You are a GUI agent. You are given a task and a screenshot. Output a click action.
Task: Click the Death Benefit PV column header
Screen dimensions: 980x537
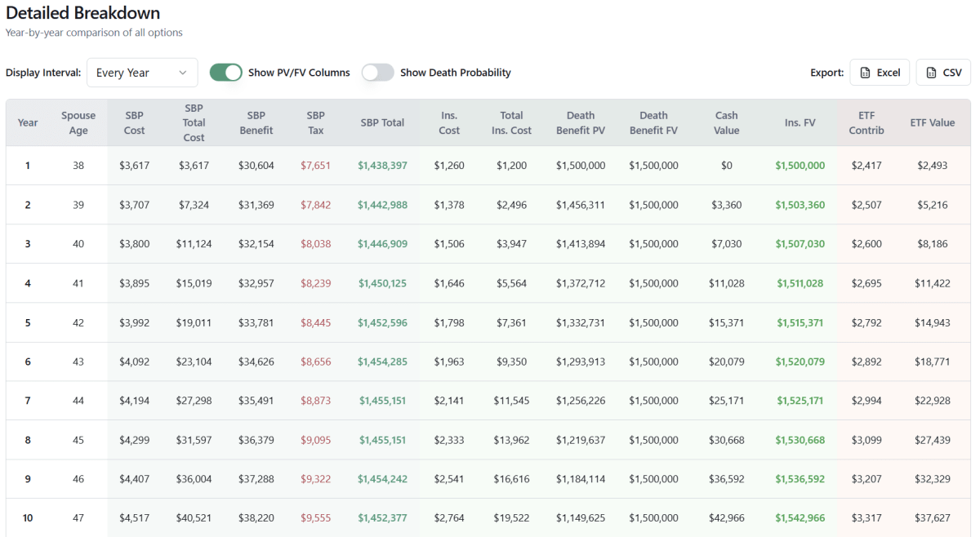tap(581, 122)
